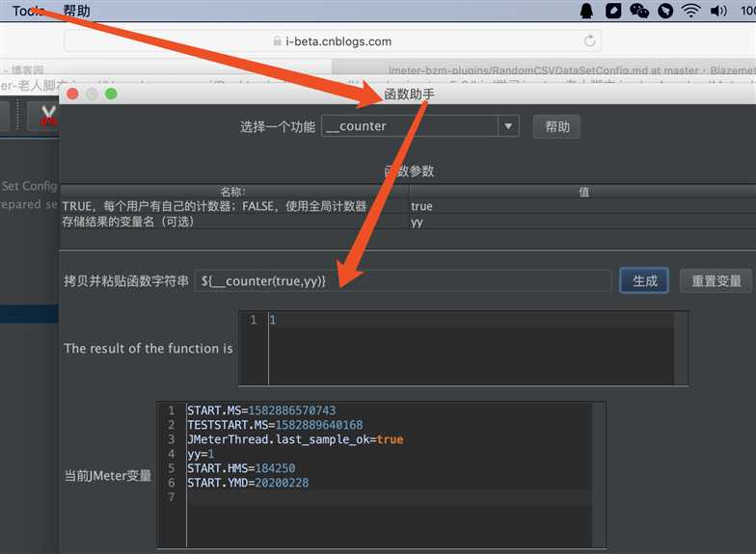Click the green zoom button of 函数助手
The width and height of the screenshot is (756, 554).
(112, 94)
